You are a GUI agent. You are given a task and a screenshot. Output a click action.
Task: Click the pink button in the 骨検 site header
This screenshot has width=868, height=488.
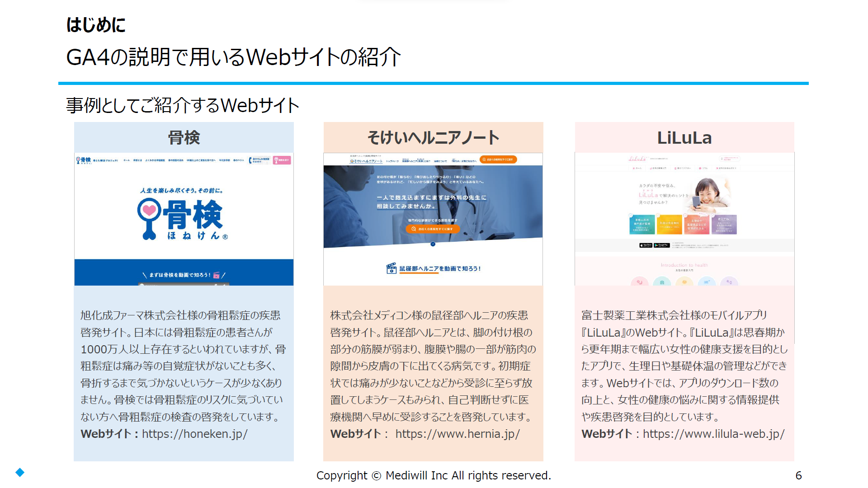click(x=282, y=160)
